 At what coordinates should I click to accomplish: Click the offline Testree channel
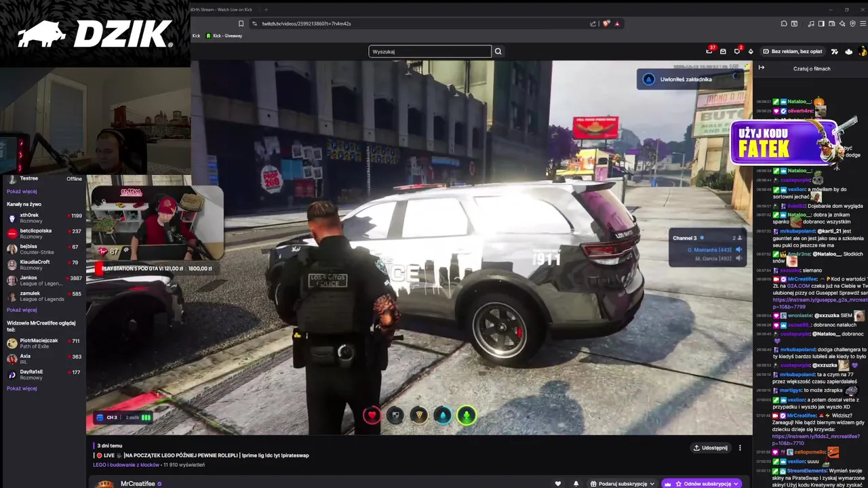click(x=44, y=179)
